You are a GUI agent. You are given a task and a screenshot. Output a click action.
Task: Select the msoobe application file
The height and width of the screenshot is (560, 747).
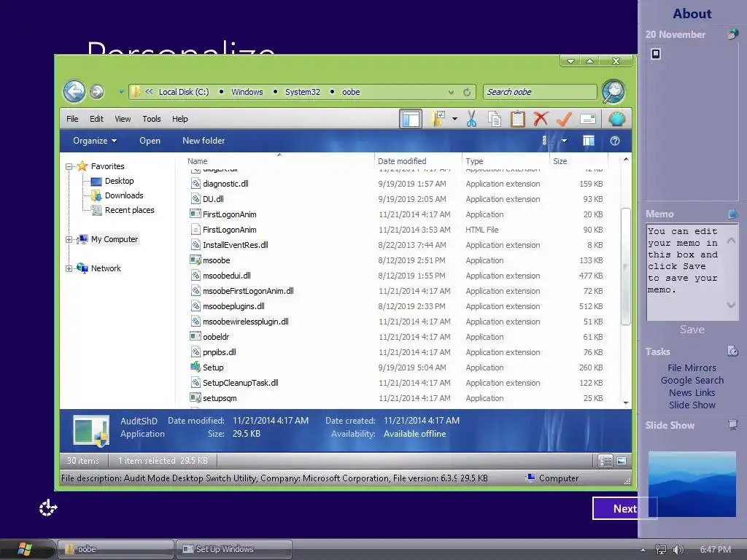(x=216, y=260)
